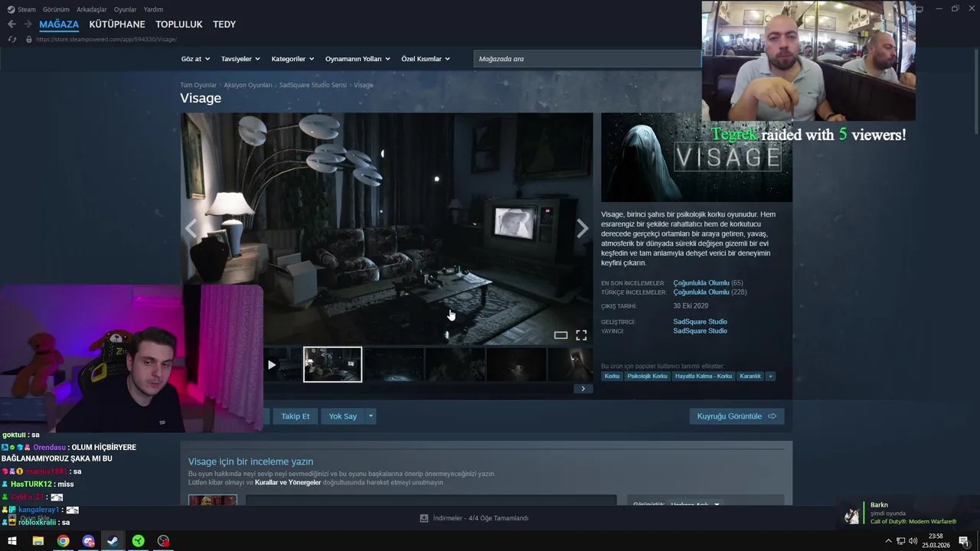Click the Steam taskbar icon

tap(113, 541)
